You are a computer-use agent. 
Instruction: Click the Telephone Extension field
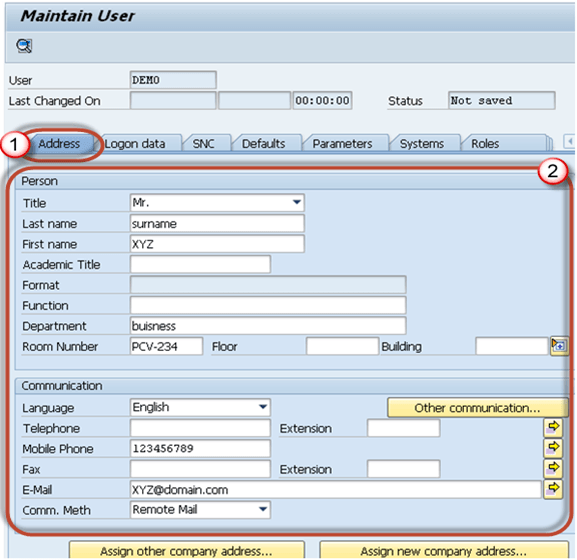pos(403,428)
